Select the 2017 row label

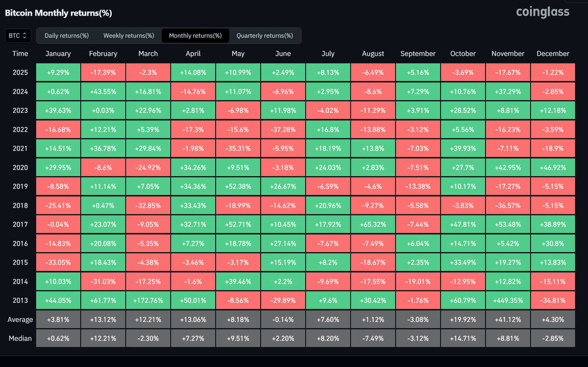(x=20, y=225)
